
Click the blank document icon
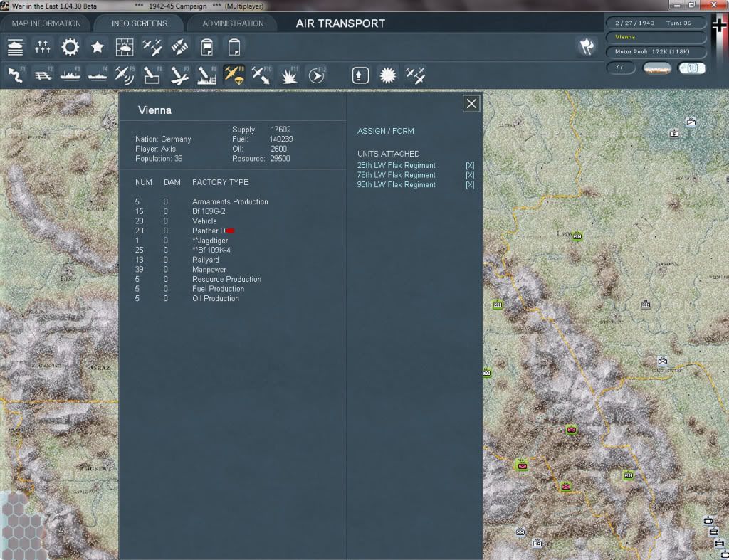(234, 48)
